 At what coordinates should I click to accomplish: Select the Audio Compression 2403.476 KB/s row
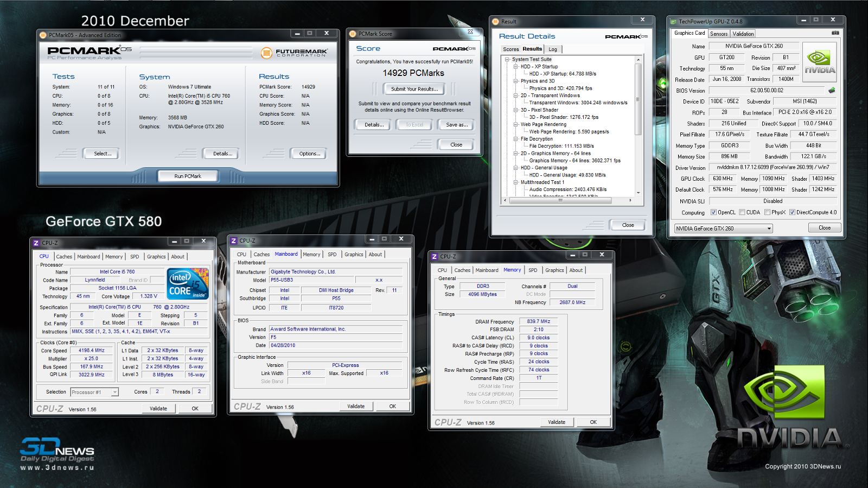click(x=568, y=189)
